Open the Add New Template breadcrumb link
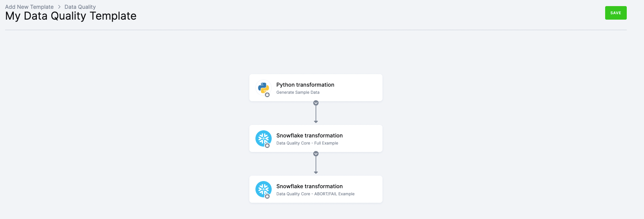Screen dimensions: 644x219 29,6
